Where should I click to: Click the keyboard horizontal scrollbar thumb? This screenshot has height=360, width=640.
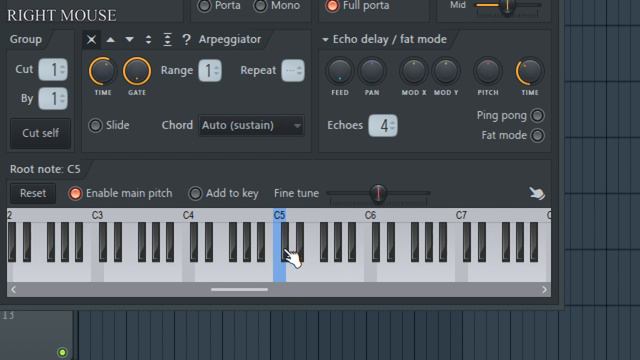239,289
